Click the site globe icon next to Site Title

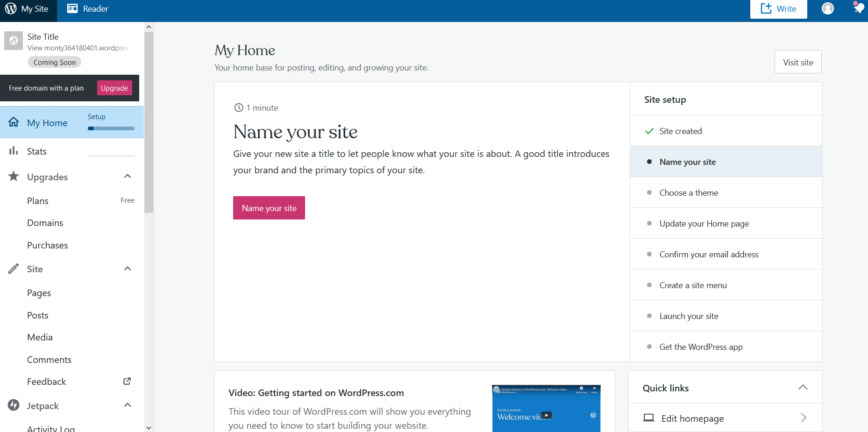(14, 41)
